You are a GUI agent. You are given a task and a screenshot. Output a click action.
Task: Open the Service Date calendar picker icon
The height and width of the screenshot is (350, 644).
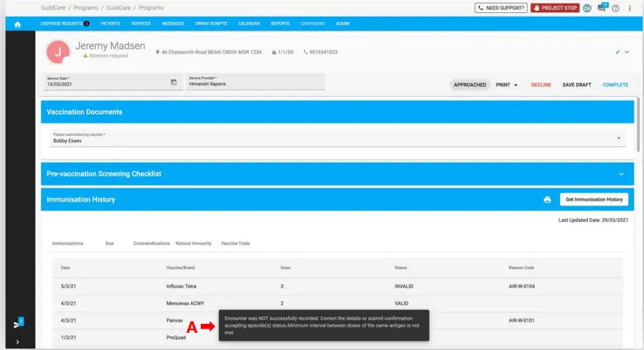(174, 82)
